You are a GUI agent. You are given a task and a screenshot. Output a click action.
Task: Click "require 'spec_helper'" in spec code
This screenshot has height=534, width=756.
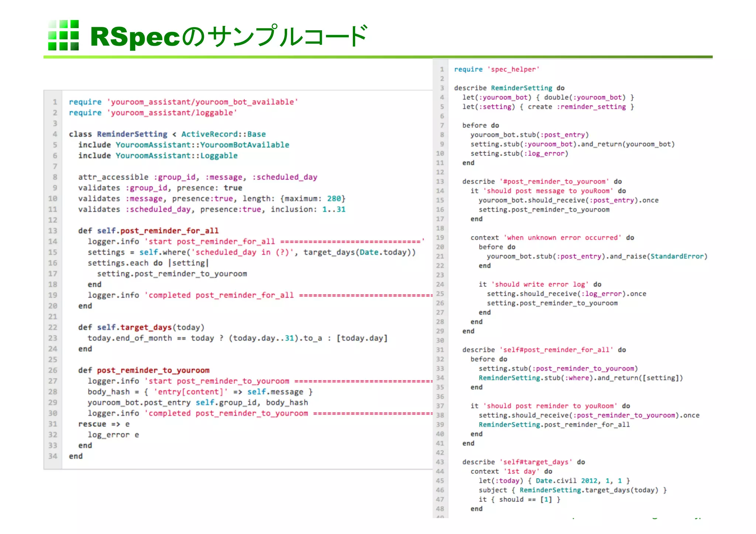pyautogui.click(x=497, y=69)
